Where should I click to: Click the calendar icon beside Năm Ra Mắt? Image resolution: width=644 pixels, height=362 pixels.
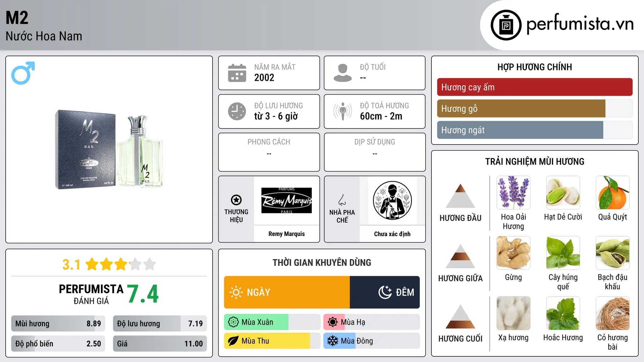point(237,73)
